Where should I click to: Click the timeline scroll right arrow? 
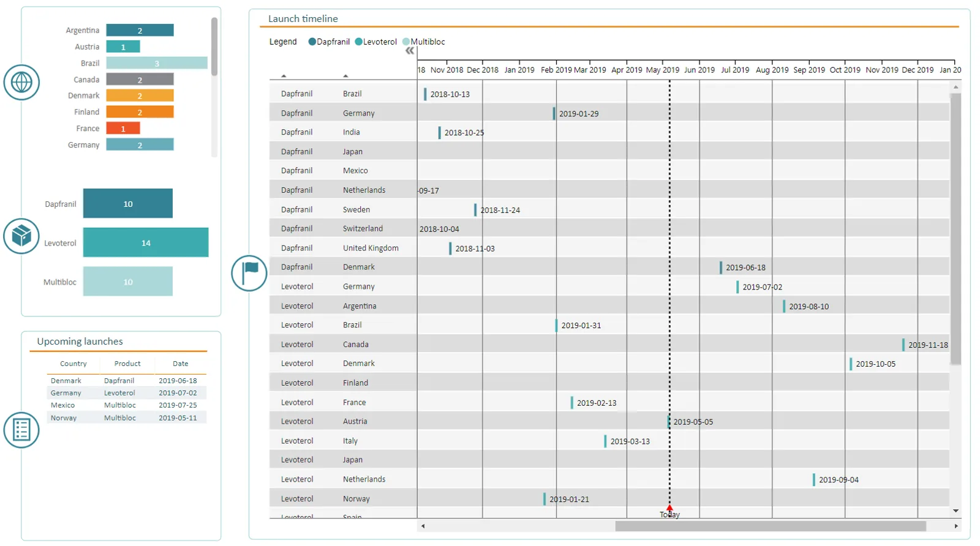[956, 526]
